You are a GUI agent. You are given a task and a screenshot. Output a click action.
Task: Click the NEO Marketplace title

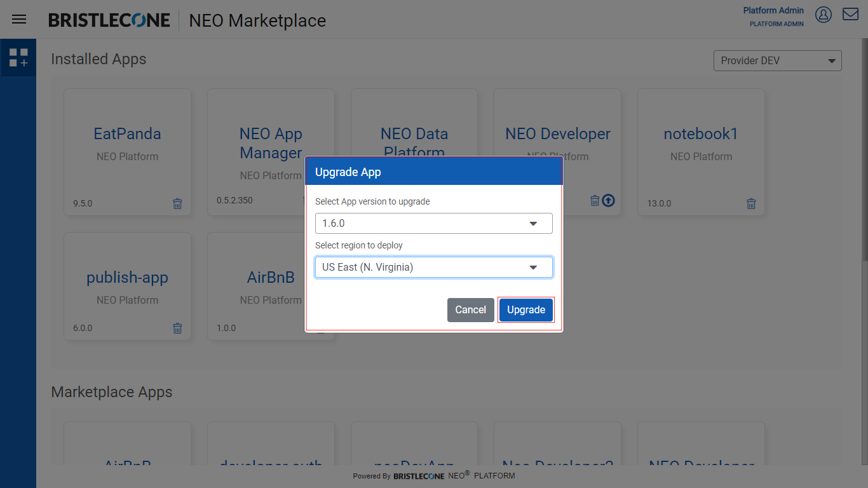(x=257, y=20)
